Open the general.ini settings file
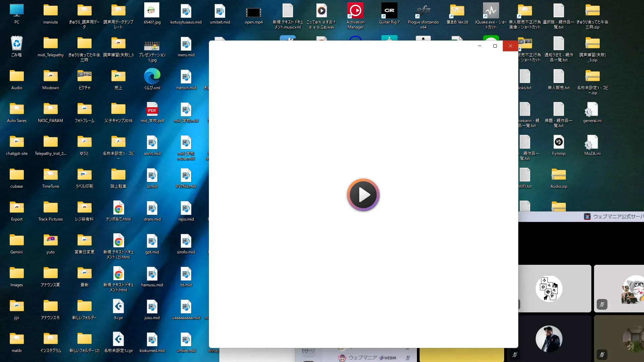 592,110
